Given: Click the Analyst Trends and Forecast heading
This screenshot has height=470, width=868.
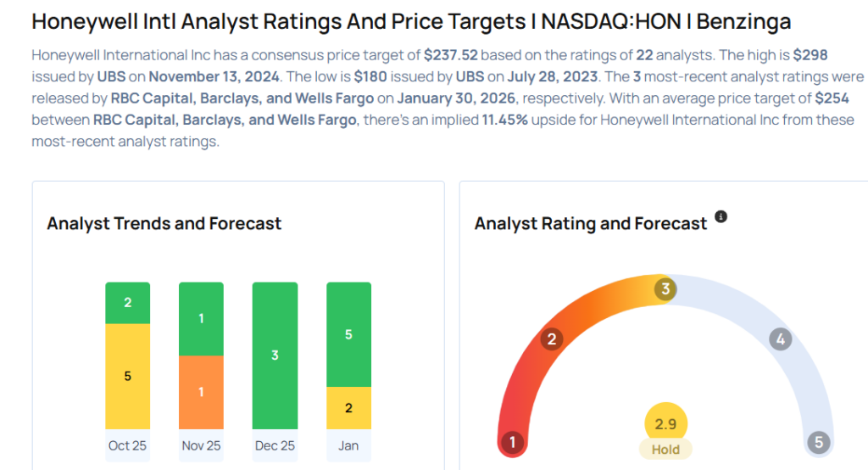Looking at the screenshot, I should click(x=164, y=224).
